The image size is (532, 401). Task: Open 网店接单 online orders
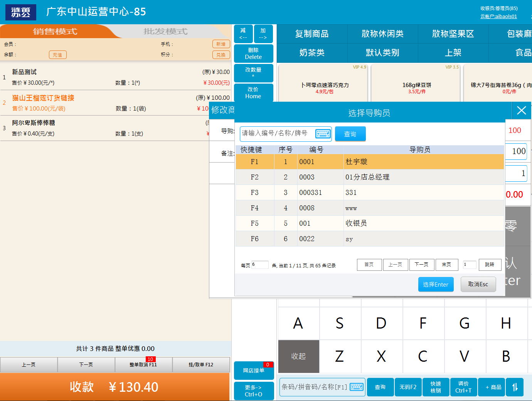[254, 371]
